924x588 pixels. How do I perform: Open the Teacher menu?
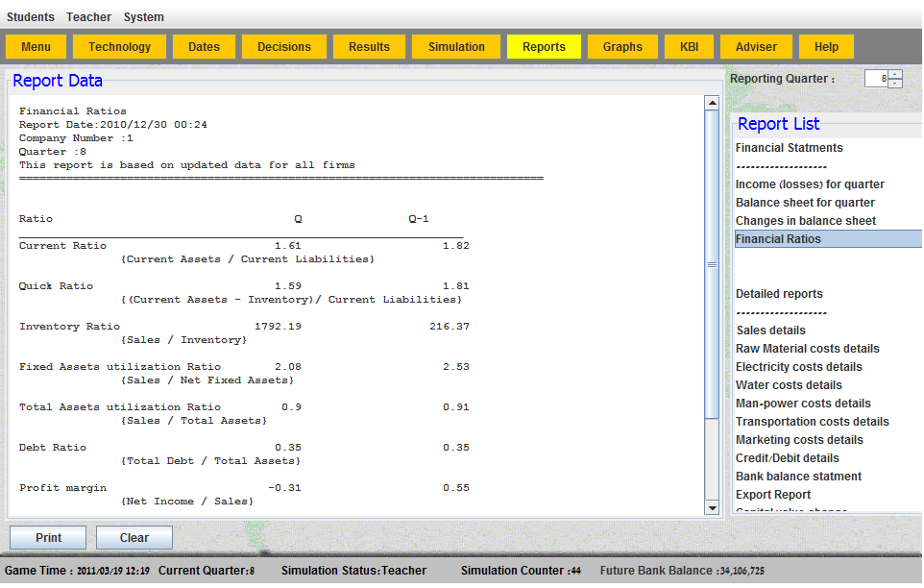coord(88,17)
